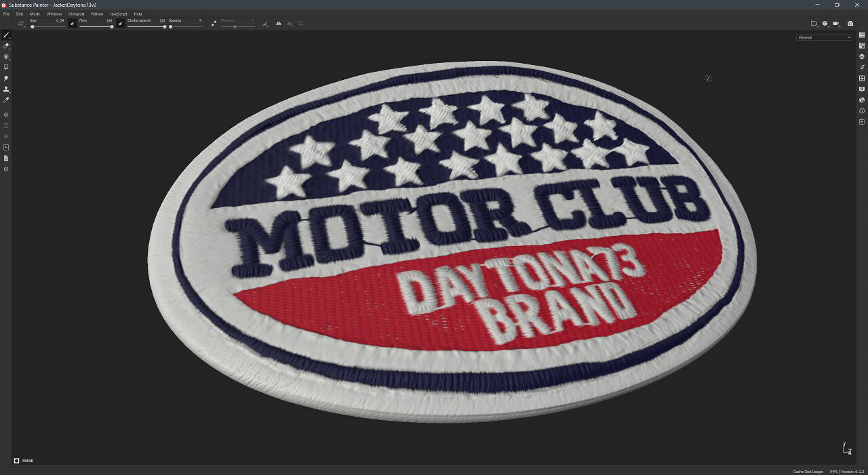Open the Mode menu
Screen dimensions: 868x475
35,14
